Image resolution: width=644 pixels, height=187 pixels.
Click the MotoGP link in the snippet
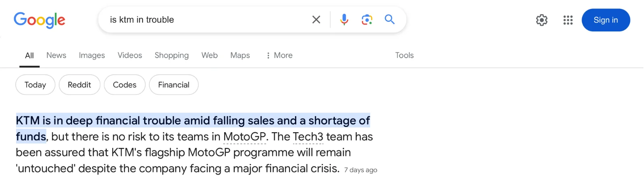point(244,137)
